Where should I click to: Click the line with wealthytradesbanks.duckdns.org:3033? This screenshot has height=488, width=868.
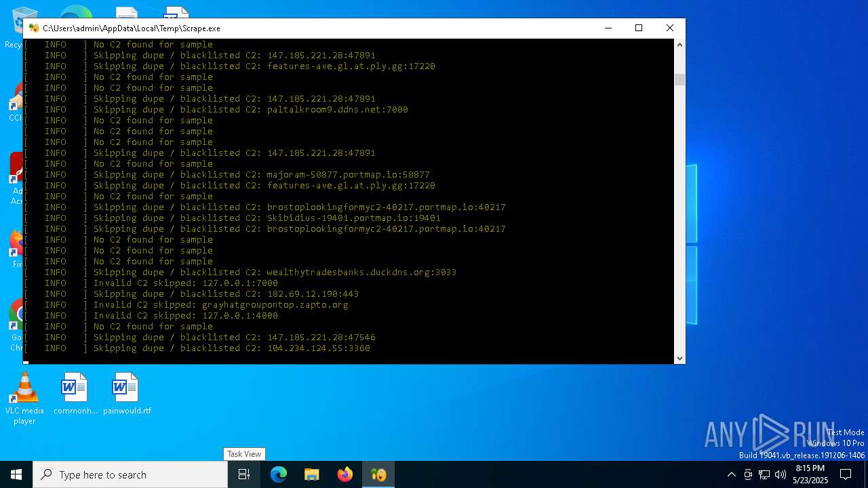click(241, 272)
